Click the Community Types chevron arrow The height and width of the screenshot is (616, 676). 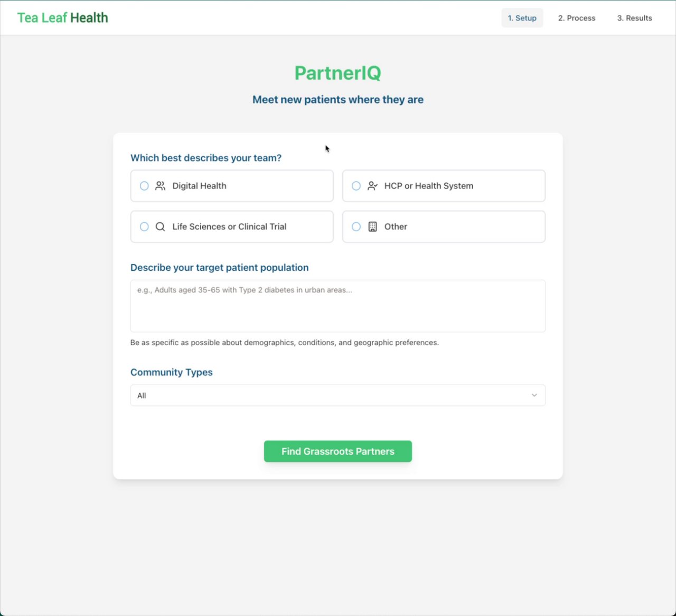tap(534, 395)
